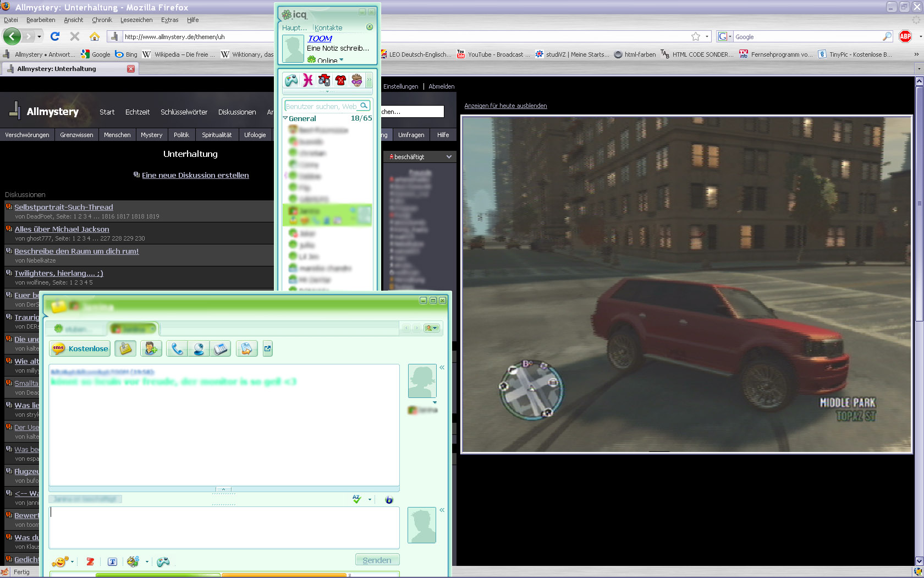Click the red Z Zlango icon

click(x=90, y=561)
